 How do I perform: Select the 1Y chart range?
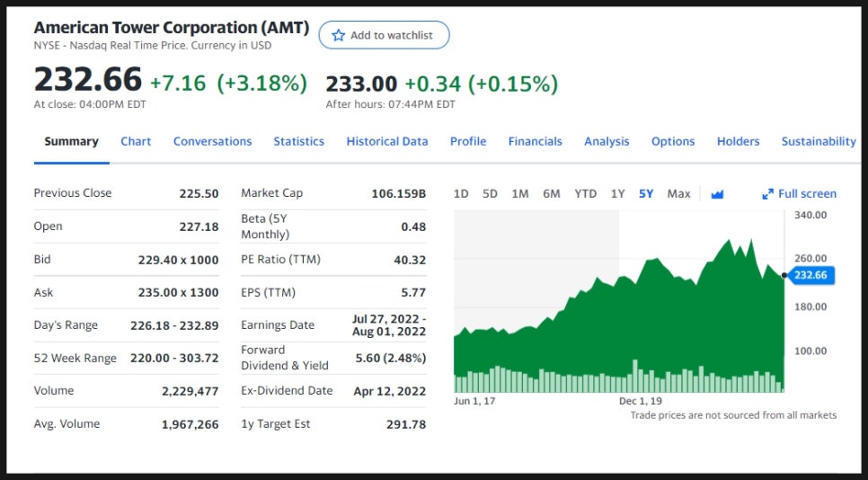pyautogui.click(x=618, y=194)
